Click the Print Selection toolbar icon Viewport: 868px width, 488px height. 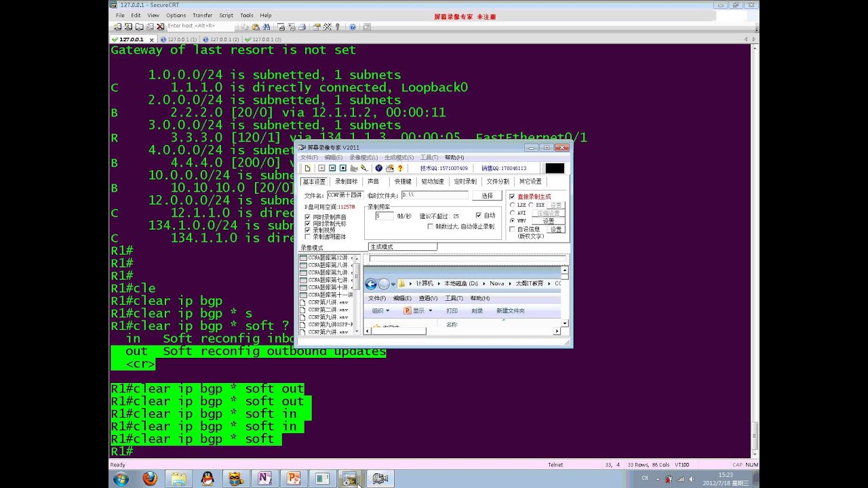(x=292, y=26)
